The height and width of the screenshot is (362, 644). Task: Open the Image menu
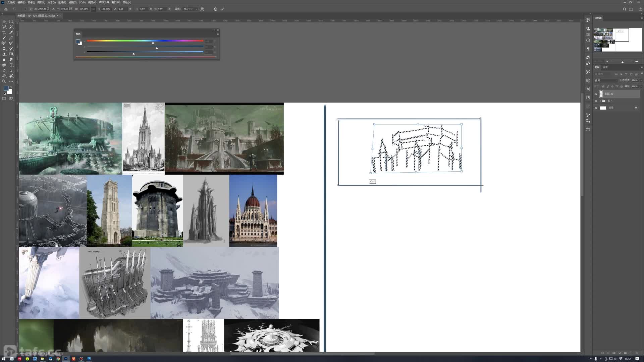31,2
